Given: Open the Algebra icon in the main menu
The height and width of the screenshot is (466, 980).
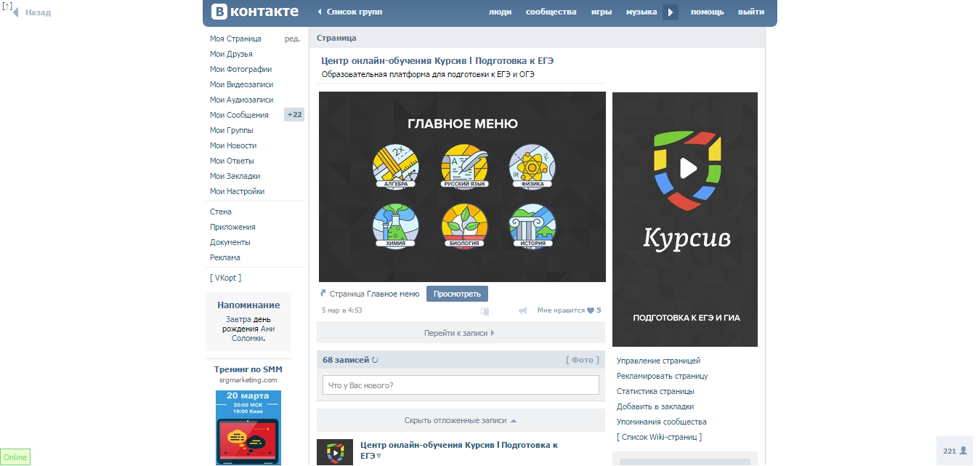Looking at the screenshot, I should click(x=396, y=166).
